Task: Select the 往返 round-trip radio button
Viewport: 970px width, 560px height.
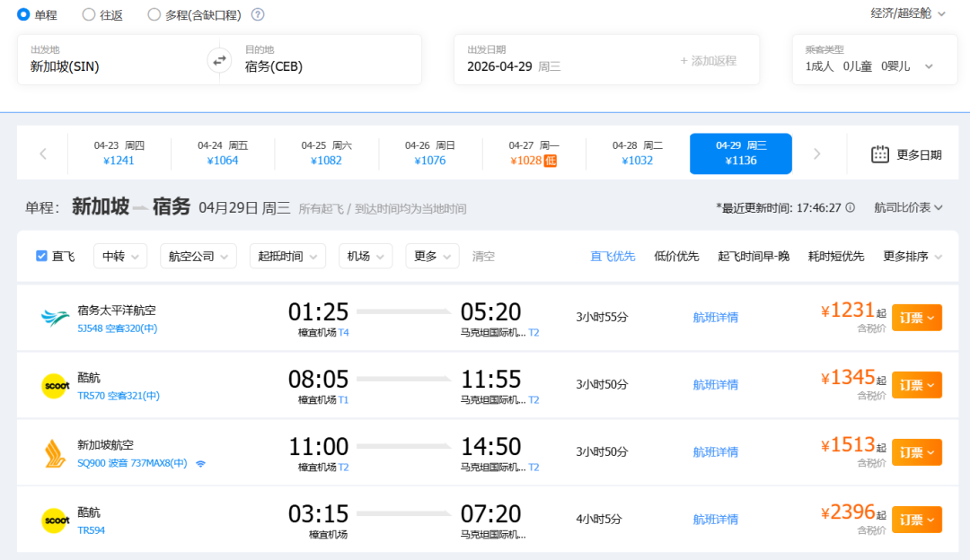Action: [89, 14]
